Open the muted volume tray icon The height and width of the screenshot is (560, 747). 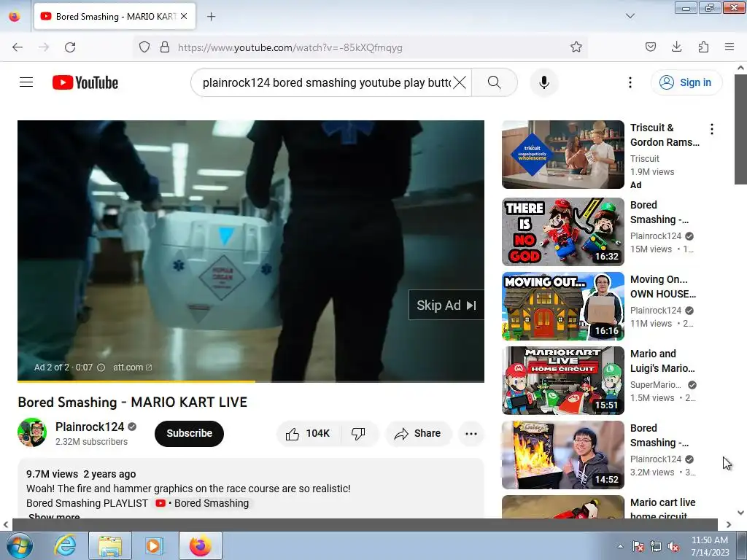pos(673,547)
